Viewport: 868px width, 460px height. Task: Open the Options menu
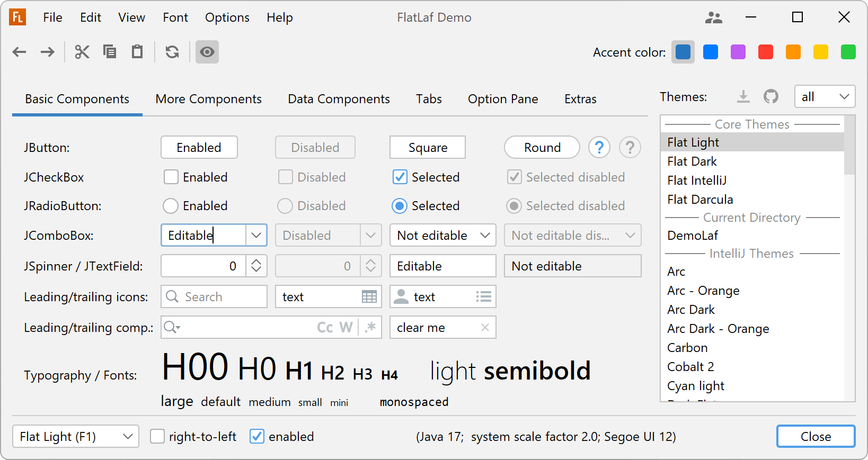227,17
